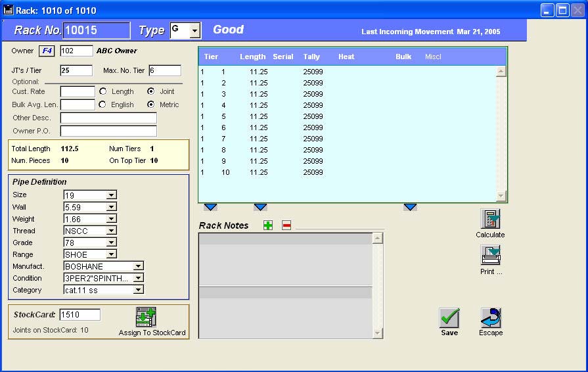The image size is (588, 372).
Task: Click the rack window title bar icon
Action: (9, 10)
